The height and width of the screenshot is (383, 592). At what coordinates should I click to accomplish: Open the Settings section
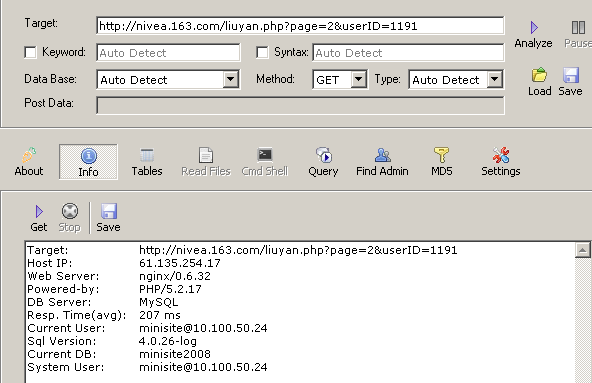tap(501, 162)
